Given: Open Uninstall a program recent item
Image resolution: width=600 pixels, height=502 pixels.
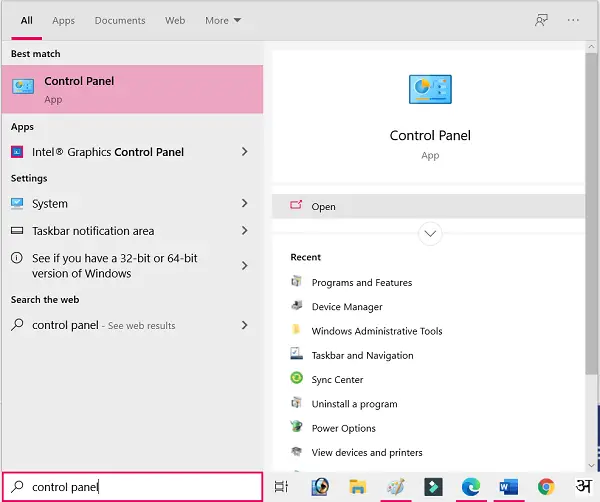Looking at the screenshot, I should pyautogui.click(x=354, y=404).
